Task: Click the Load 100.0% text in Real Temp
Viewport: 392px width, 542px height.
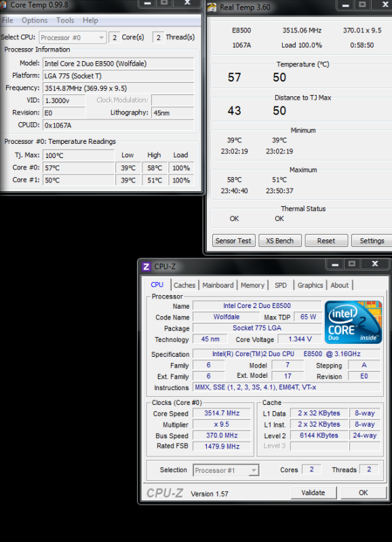Action: click(x=301, y=45)
